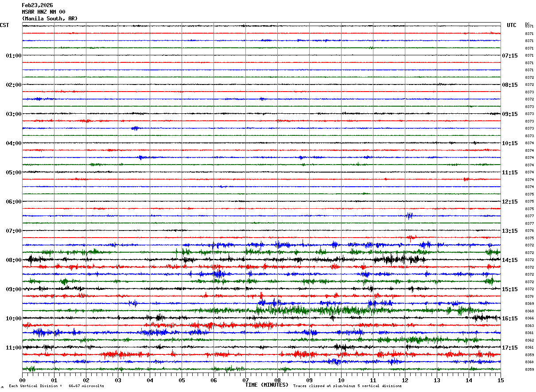The image size is (536, 392).
Task: Select the 11:00 CST row label
Action: tap(14, 348)
